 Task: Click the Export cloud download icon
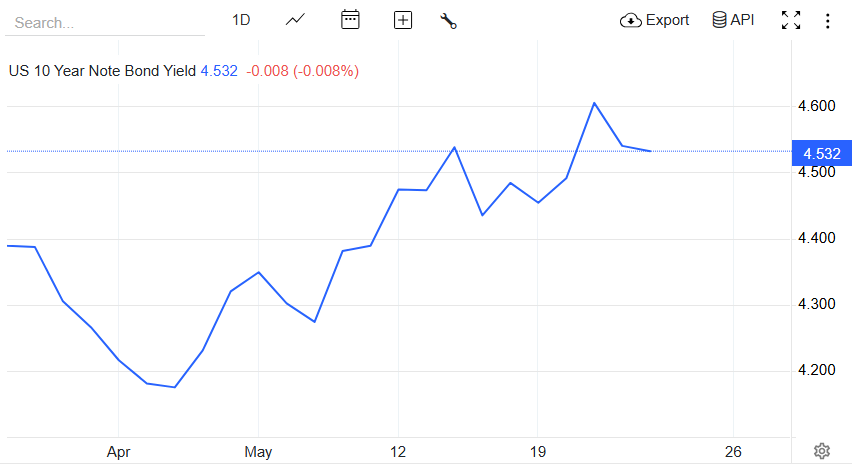(630, 21)
